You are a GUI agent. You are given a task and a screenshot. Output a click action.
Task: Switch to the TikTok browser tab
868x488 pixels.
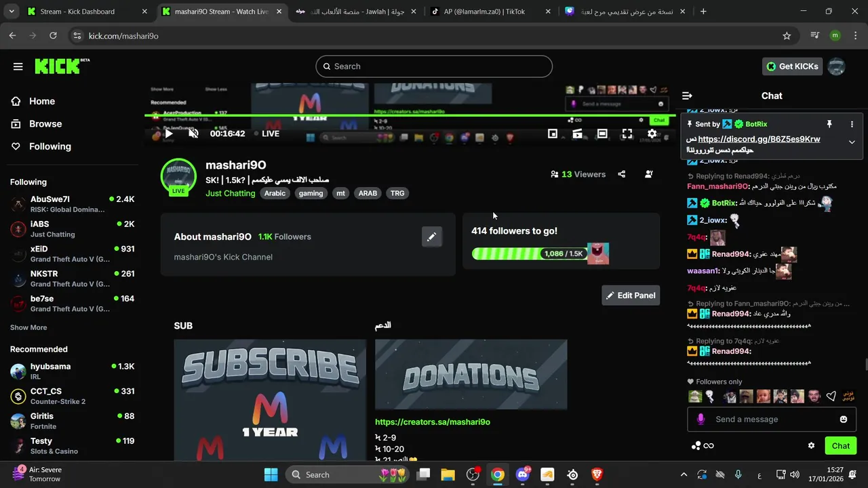click(x=490, y=12)
